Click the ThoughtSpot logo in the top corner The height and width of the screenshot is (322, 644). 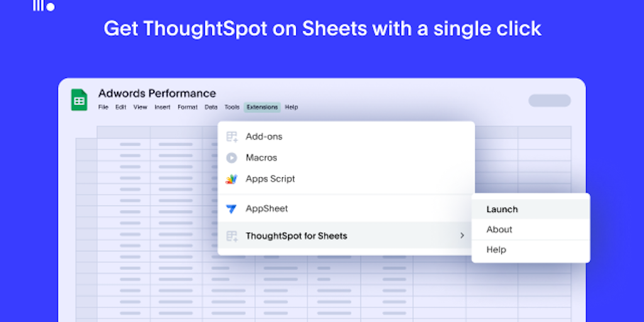click(x=43, y=5)
